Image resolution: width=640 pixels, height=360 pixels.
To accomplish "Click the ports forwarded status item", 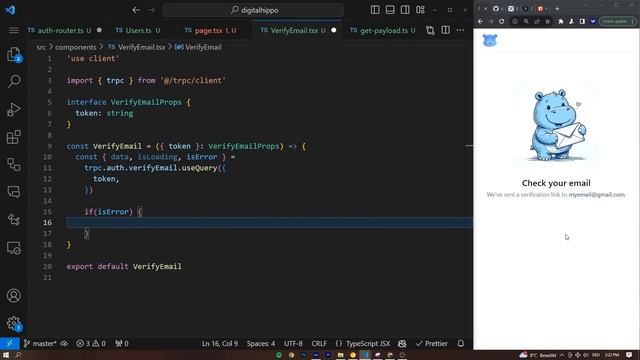I will click(122, 344).
